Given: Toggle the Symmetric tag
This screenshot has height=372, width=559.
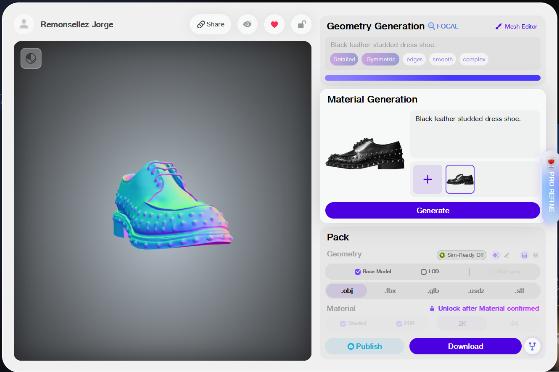Looking at the screenshot, I should click(x=380, y=59).
